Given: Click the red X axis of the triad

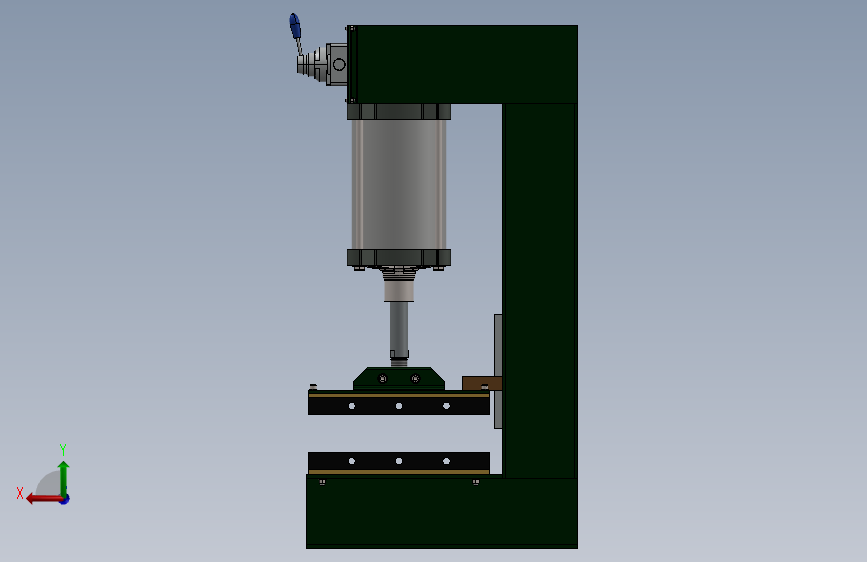Looking at the screenshot, I should pyautogui.click(x=44, y=499).
